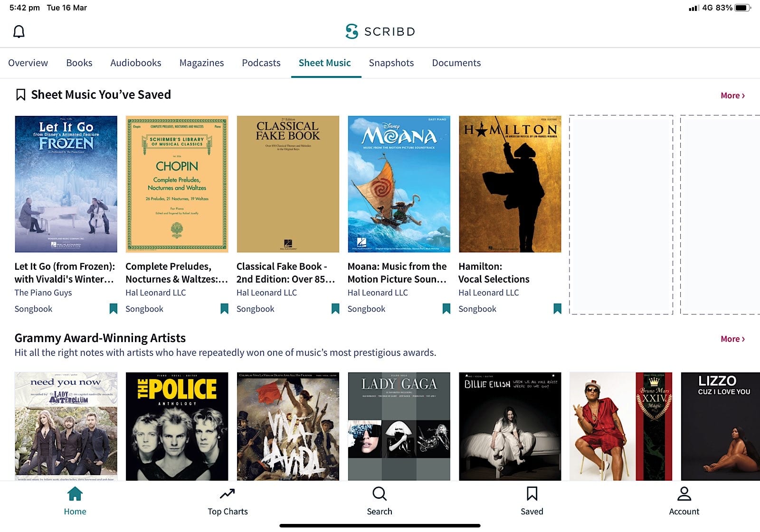The image size is (760, 532).
Task: Open the Podcasts tab
Action: [x=261, y=63]
